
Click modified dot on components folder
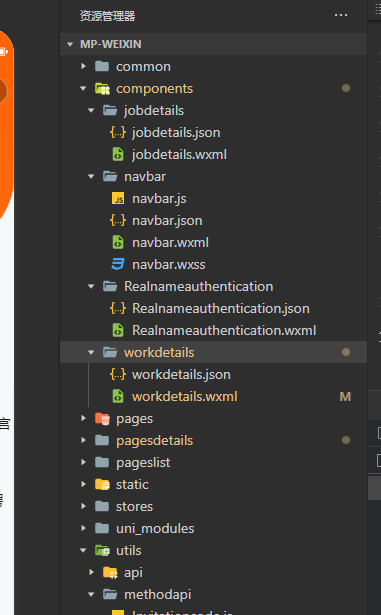click(x=346, y=88)
